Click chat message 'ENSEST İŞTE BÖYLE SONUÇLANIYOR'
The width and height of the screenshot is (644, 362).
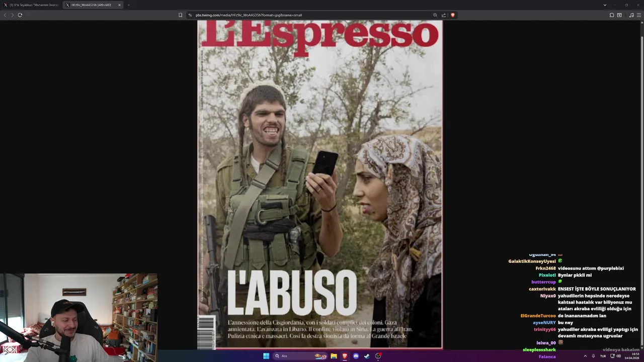click(597, 289)
